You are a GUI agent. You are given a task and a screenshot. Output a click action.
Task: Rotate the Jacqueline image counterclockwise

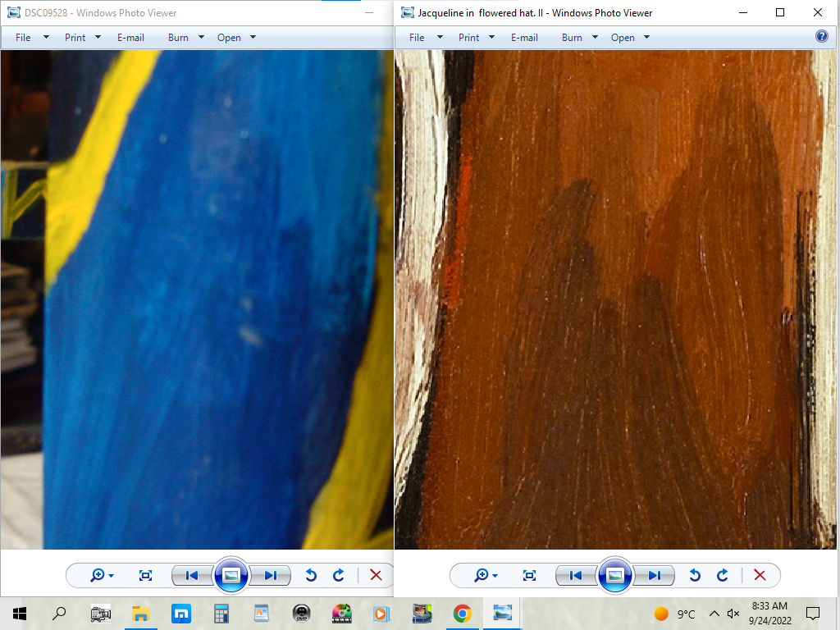tap(695, 575)
